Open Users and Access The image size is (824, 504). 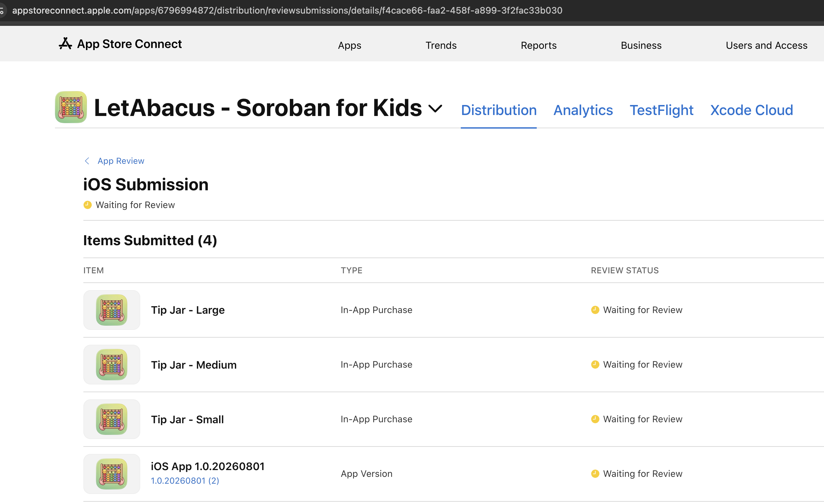click(x=766, y=45)
